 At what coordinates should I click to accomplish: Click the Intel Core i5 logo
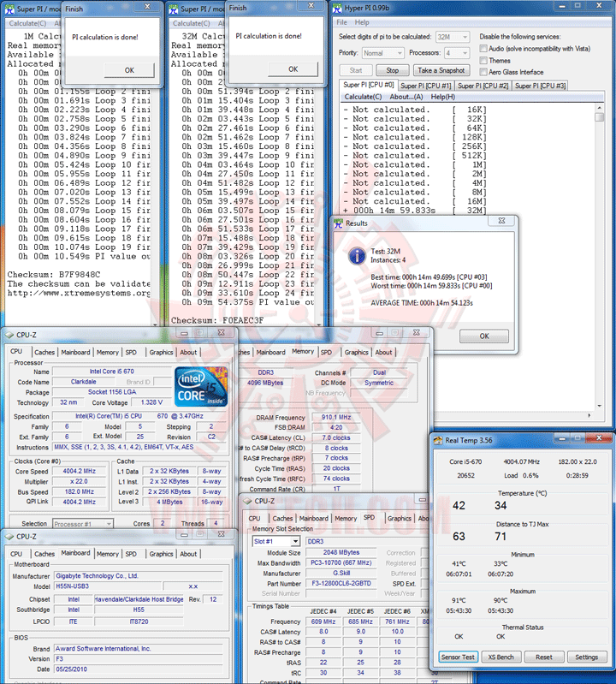tap(201, 386)
